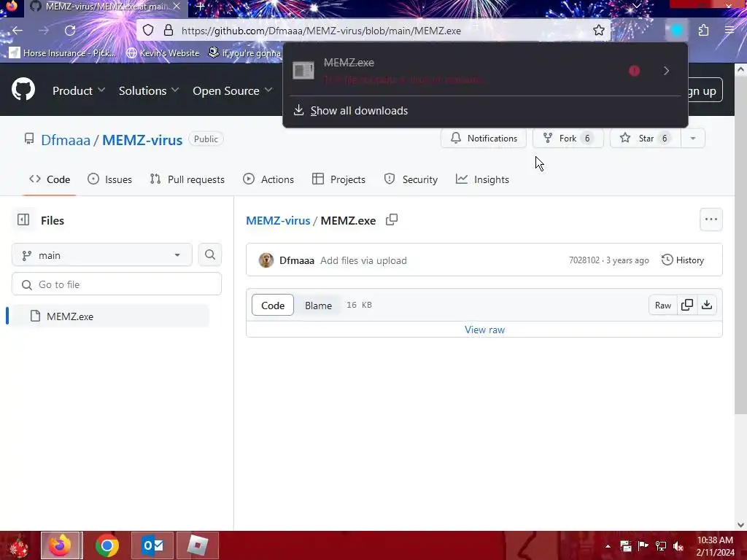Click the malware warning red icon
Screen dimensions: 747x560
634,71
